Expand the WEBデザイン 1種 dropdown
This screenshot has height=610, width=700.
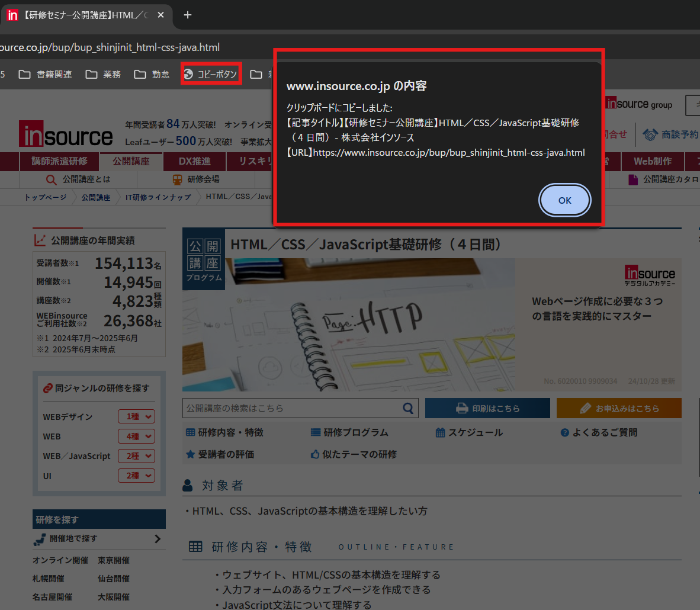pyautogui.click(x=136, y=417)
